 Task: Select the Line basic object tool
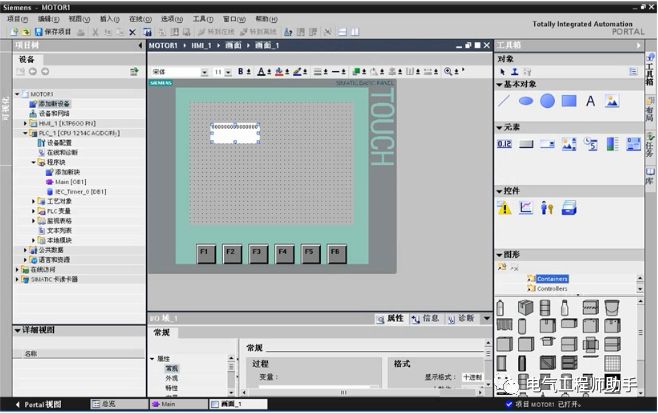pos(504,101)
